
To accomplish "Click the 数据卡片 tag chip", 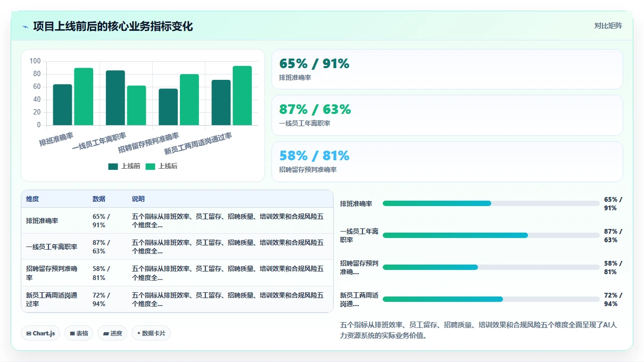I will pyautogui.click(x=151, y=333).
